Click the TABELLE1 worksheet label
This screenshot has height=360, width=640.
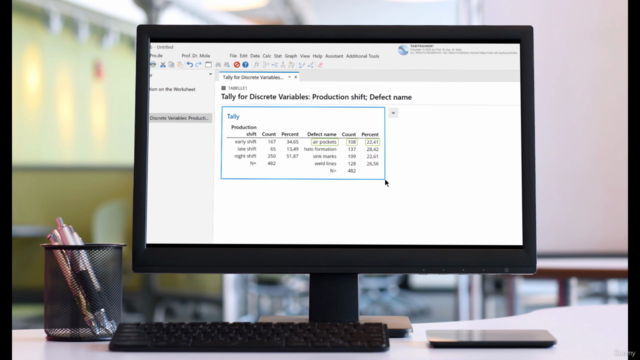tap(238, 88)
